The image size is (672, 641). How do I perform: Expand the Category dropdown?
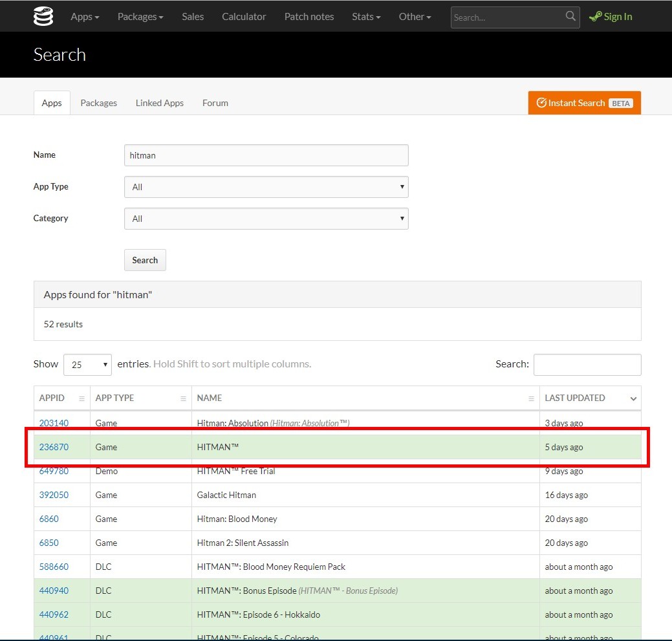point(266,219)
